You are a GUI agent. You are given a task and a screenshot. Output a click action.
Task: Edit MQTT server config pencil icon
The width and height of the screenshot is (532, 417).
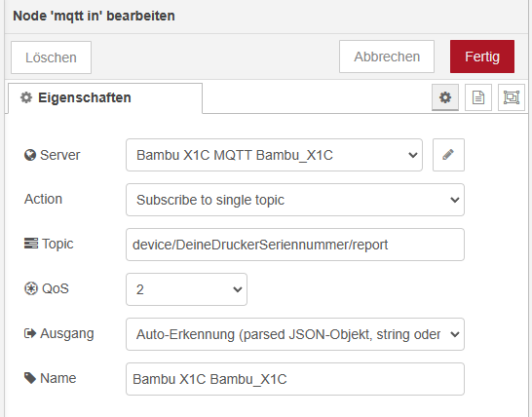pos(448,155)
